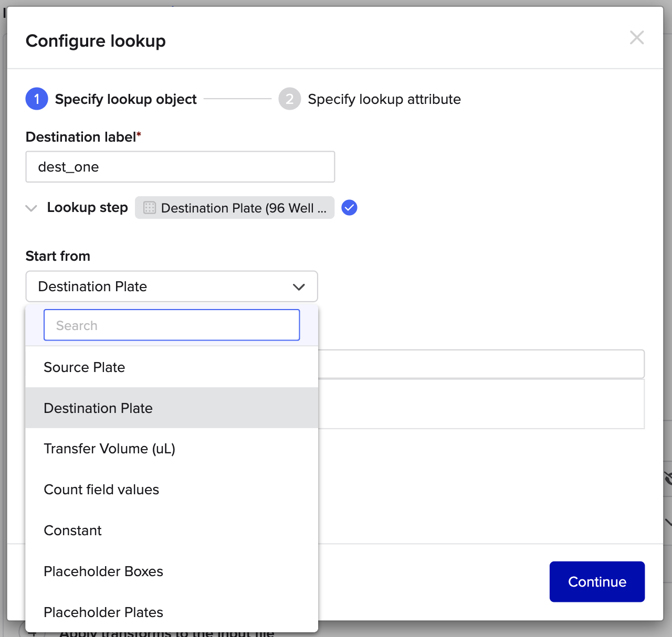The height and width of the screenshot is (637, 672).
Task: Click the blue checkmark beside Lookup step
Action: (349, 208)
